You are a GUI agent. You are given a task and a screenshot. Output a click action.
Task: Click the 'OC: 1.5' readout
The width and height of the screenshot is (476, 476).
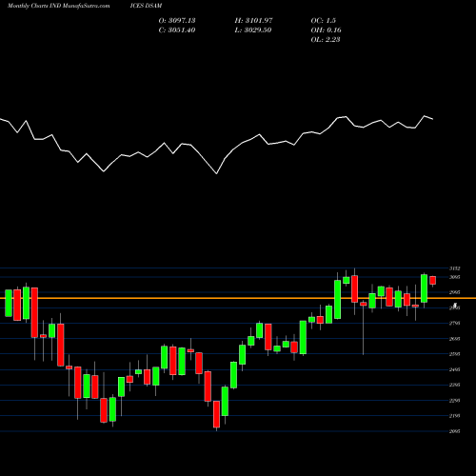coord(324,20)
